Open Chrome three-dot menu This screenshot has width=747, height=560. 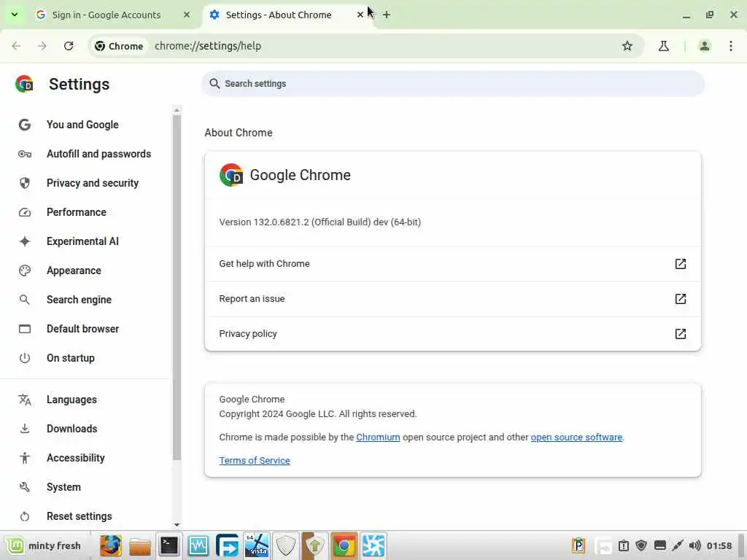(731, 46)
